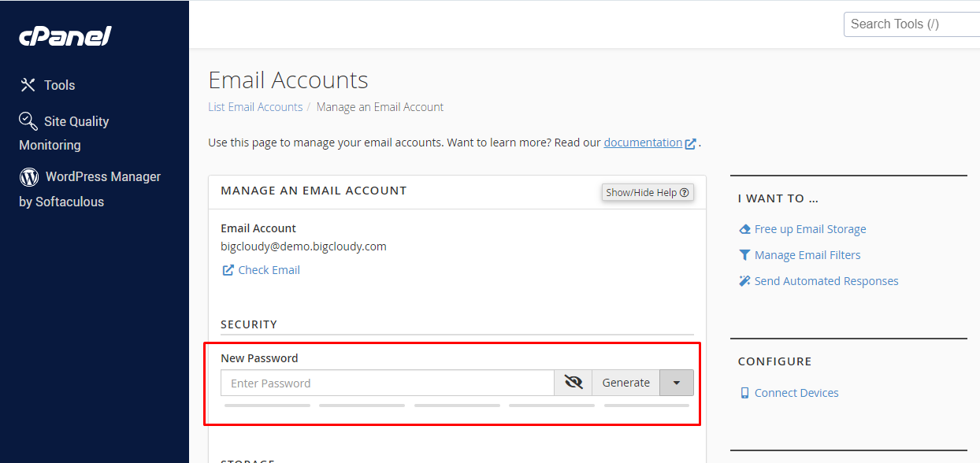Viewport: 980px width, 463px height.
Task: Click the Generate button
Action: (x=625, y=382)
